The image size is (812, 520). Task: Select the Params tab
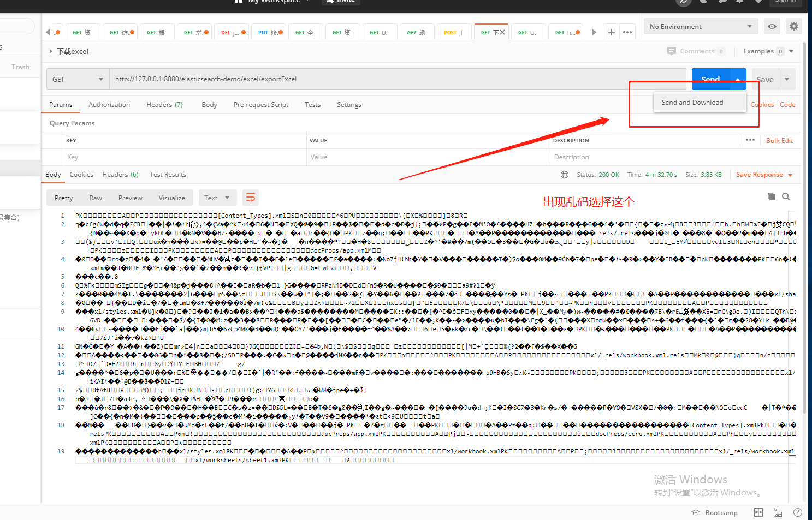click(61, 105)
